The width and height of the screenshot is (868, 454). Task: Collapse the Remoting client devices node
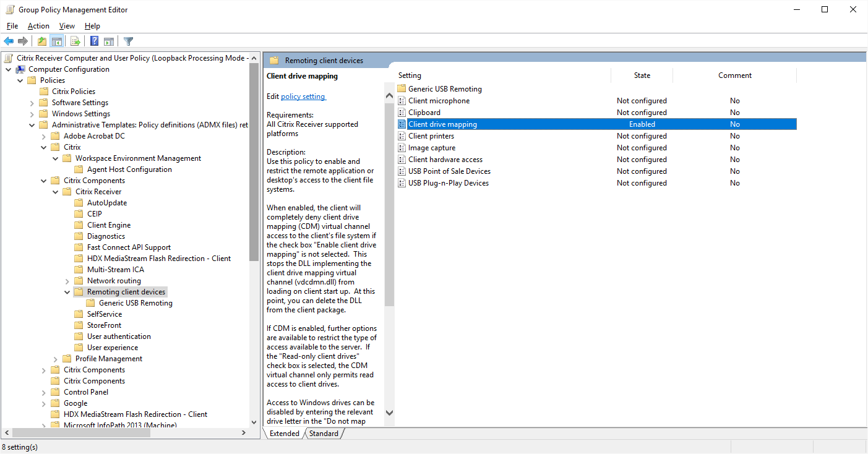[67, 292]
